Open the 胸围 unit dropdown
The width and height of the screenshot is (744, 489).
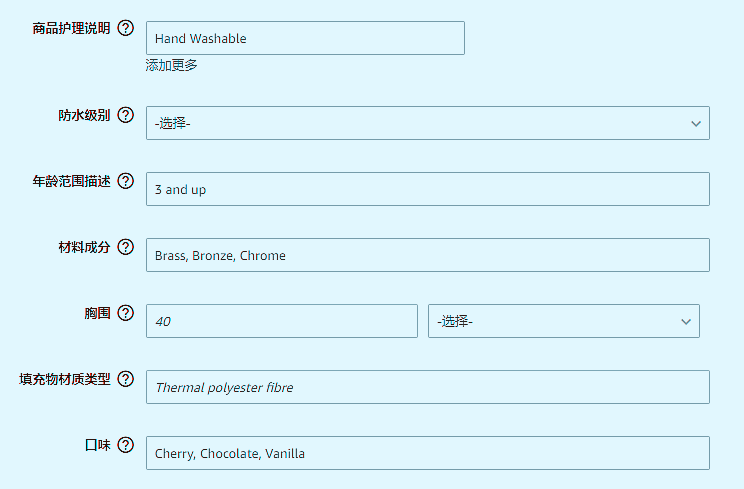point(563,321)
